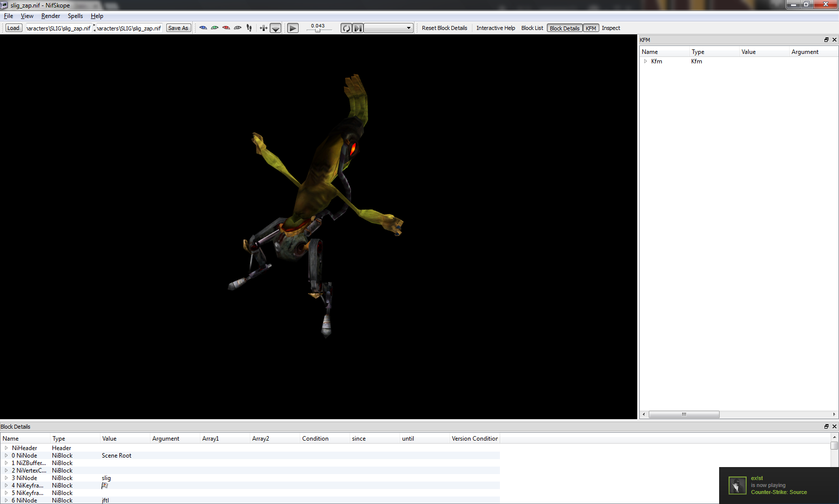Screen dimensions: 839x504
Task: Click the Save As button
Action: pyautogui.click(x=178, y=28)
